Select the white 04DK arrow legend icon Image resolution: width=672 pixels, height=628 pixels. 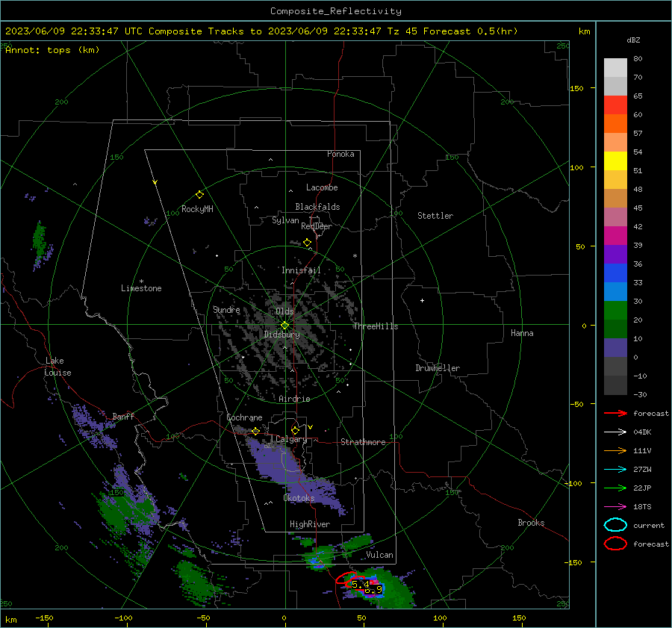(615, 432)
